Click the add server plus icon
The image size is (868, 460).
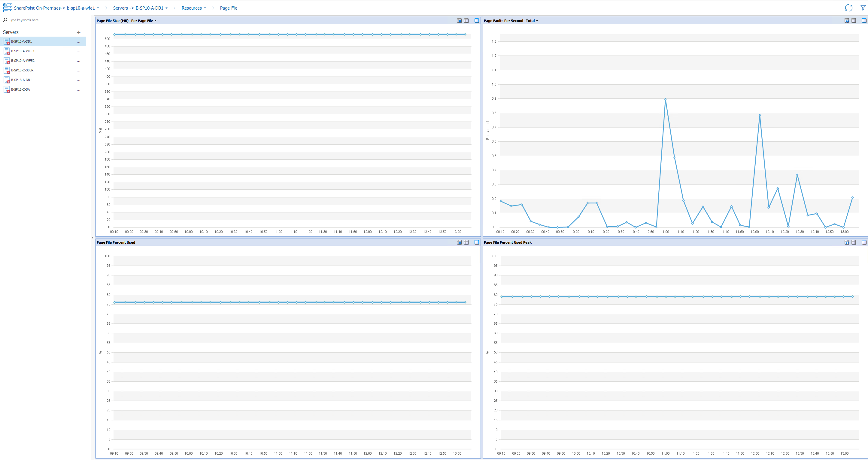click(78, 32)
